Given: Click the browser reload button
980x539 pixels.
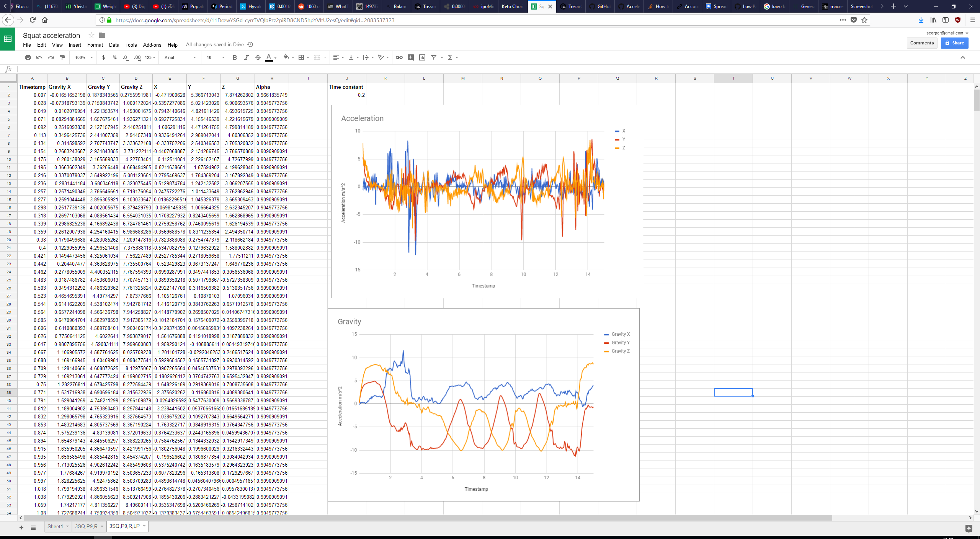Looking at the screenshot, I should [33, 20].
